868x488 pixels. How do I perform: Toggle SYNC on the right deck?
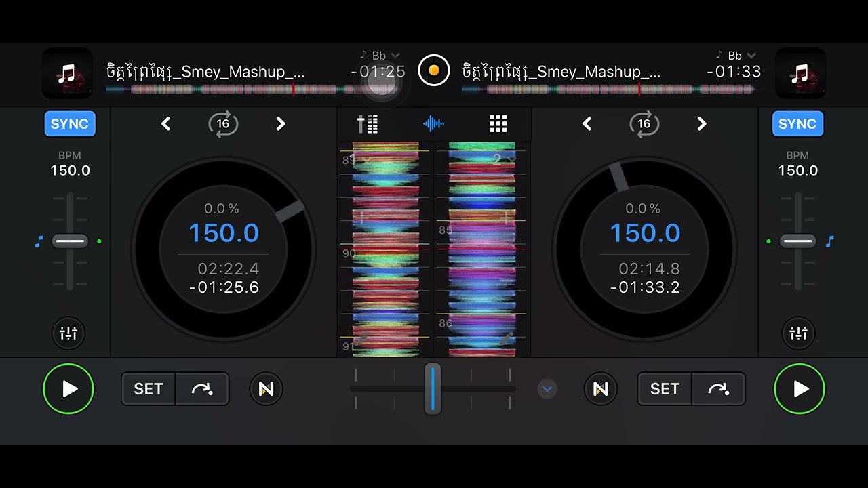point(797,124)
